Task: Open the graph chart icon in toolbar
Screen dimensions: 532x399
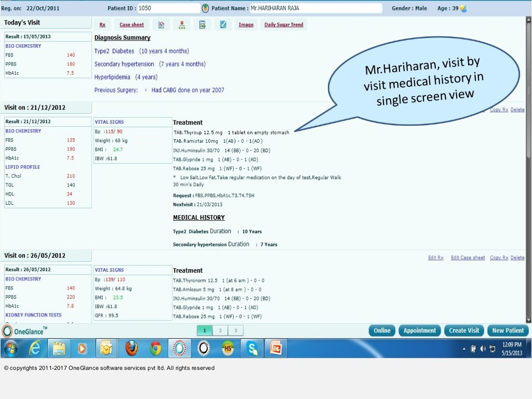Action: coord(162,25)
